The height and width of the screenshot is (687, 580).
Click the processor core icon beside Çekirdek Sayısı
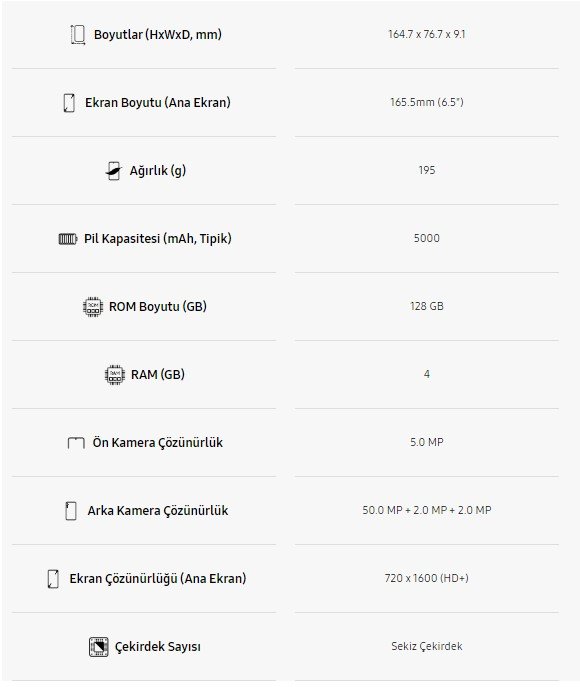coord(99,647)
